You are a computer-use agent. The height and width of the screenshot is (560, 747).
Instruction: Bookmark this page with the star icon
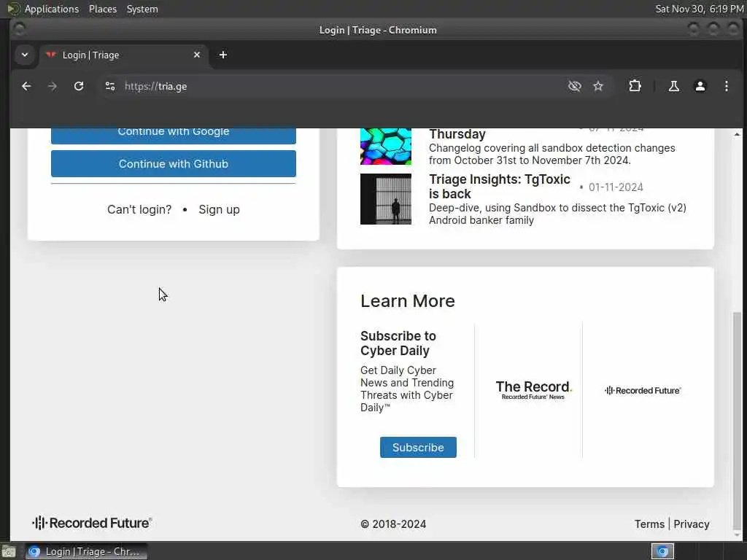click(598, 86)
